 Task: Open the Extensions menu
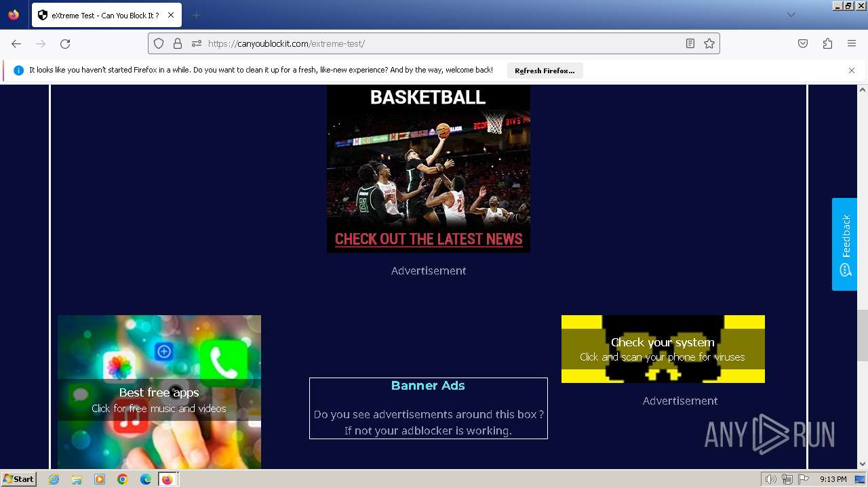(x=827, y=43)
